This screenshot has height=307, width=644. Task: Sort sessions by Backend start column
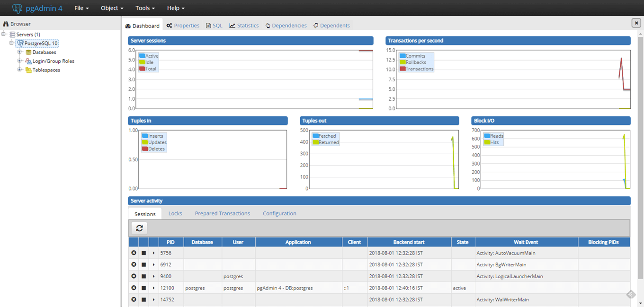tap(409, 242)
